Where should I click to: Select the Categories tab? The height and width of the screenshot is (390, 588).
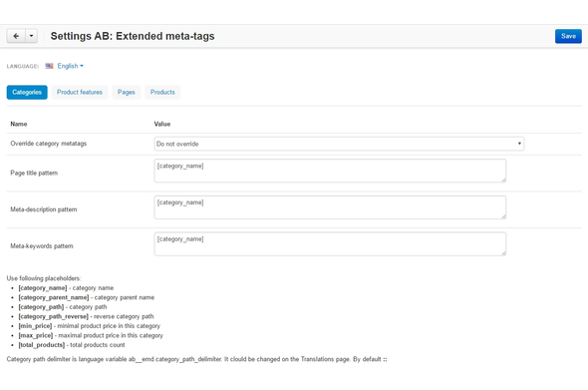point(27,92)
